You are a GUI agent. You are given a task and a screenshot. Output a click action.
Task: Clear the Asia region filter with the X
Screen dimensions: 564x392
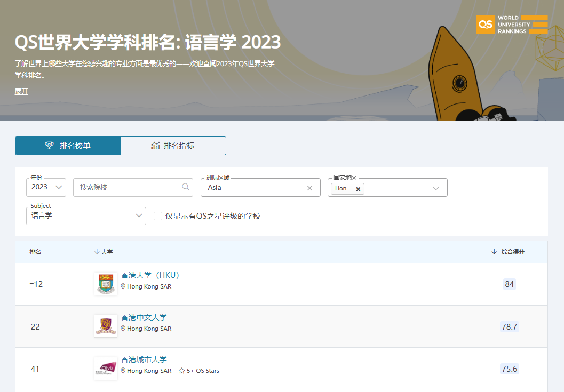309,188
